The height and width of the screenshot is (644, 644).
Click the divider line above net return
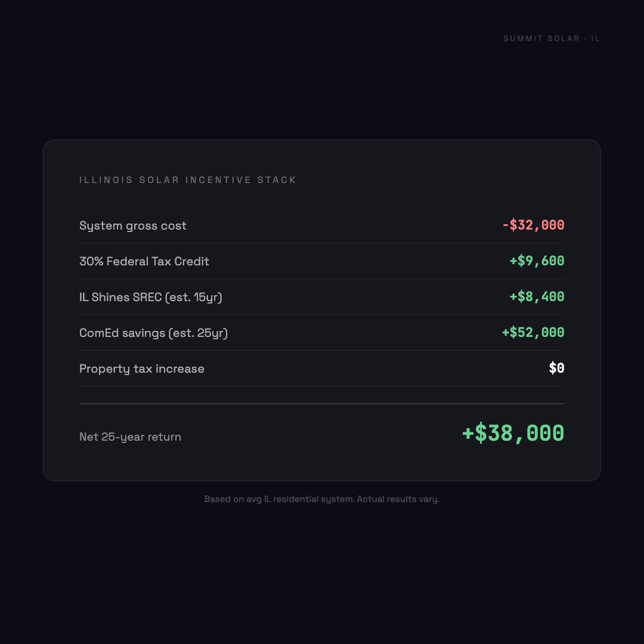tap(322, 404)
